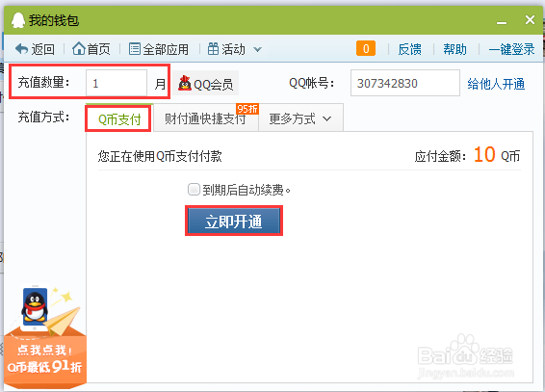The width and height of the screenshot is (545, 392).
Task: Click the 您正在使用Q币支付付款 text
Action: 160,156
